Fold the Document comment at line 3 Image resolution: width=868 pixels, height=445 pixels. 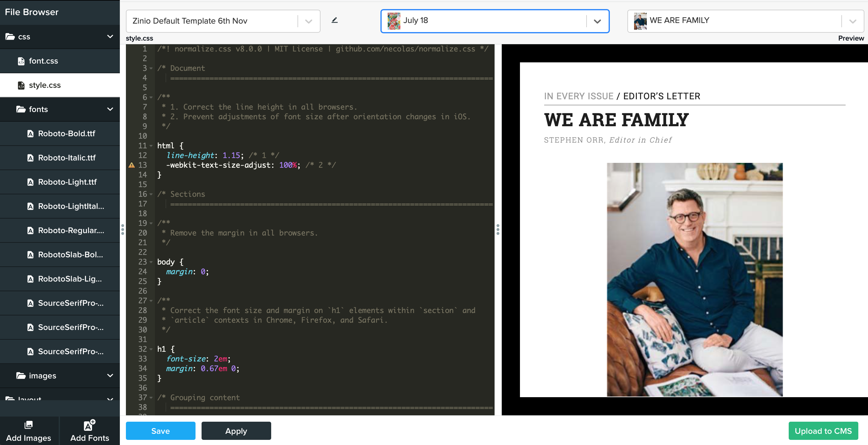click(151, 68)
